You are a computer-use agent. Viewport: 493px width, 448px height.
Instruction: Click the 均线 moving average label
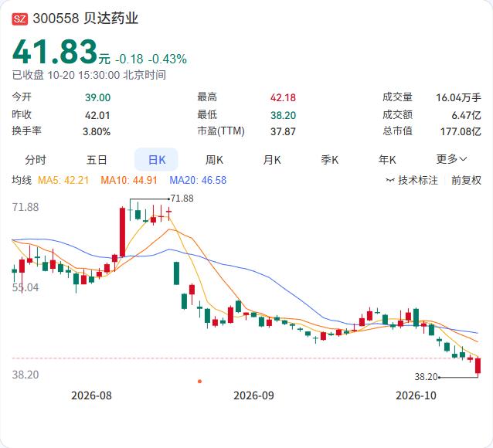point(22,180)
